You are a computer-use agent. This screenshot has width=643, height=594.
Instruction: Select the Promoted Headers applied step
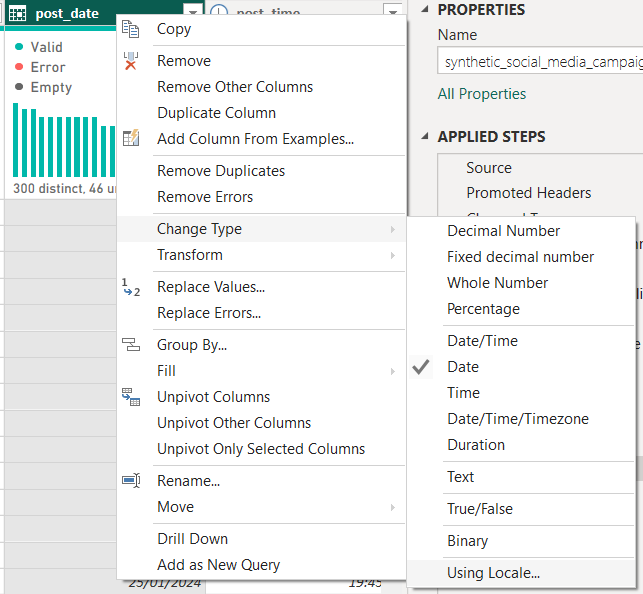pos(528,193)
